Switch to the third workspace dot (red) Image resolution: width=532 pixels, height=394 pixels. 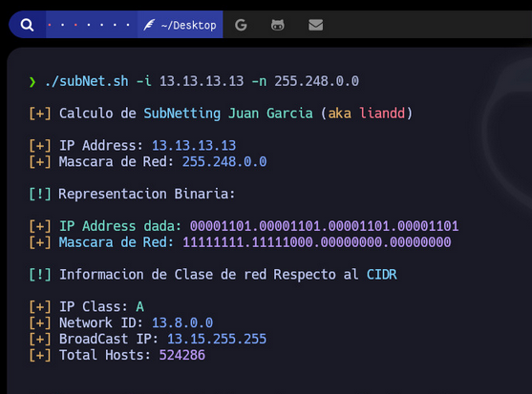[x=75, y=25]
